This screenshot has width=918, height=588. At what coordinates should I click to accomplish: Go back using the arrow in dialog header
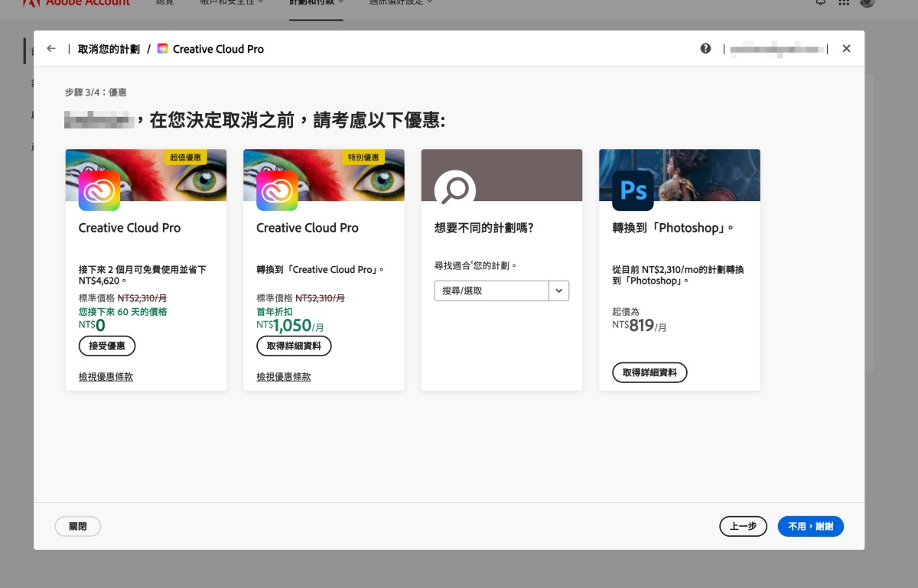[x=51, y=48]
